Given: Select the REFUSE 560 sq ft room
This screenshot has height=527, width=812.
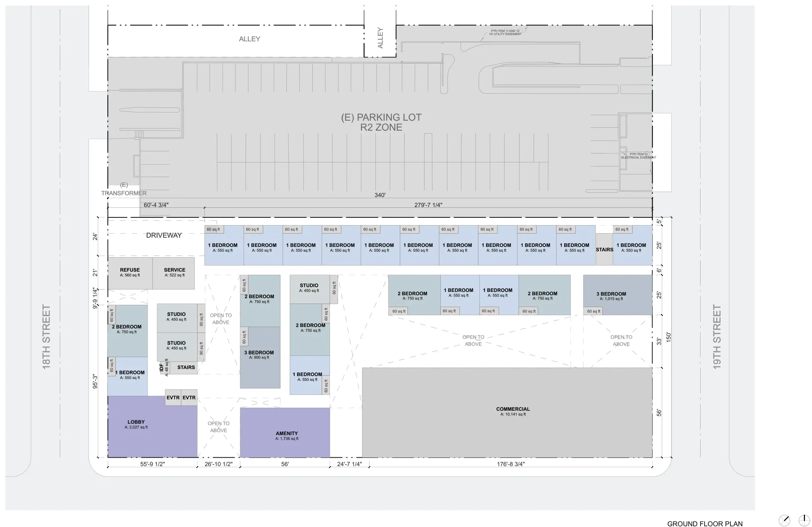Looking at the screenshot, I should (130, 273).
